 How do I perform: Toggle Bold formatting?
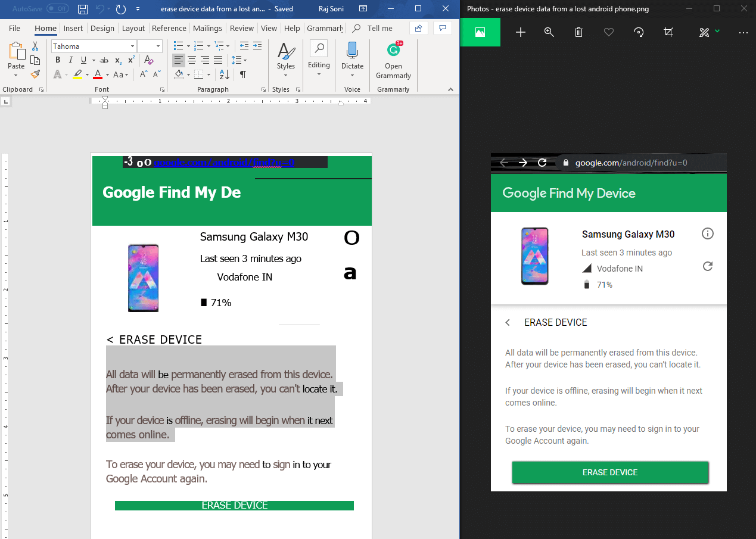click(x=58, y=60)
